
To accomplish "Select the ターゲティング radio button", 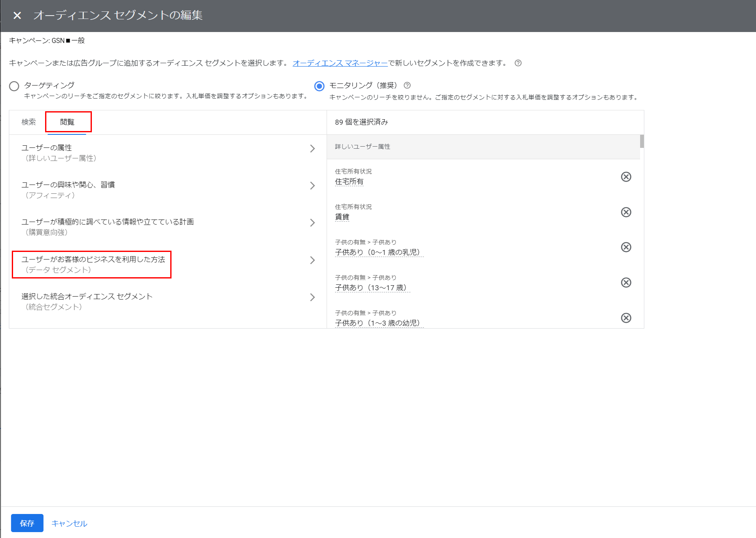I will 14,86.
